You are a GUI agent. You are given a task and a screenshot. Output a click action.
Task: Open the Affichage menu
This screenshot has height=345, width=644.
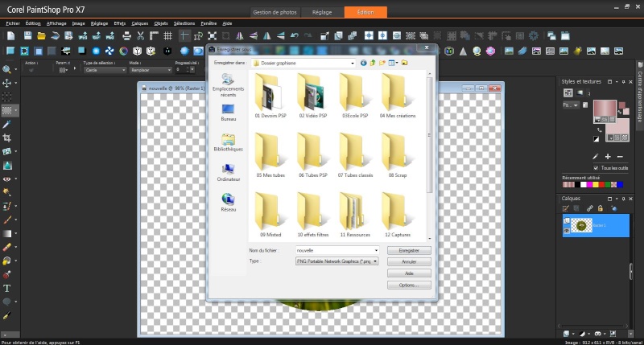coord(56,23)
